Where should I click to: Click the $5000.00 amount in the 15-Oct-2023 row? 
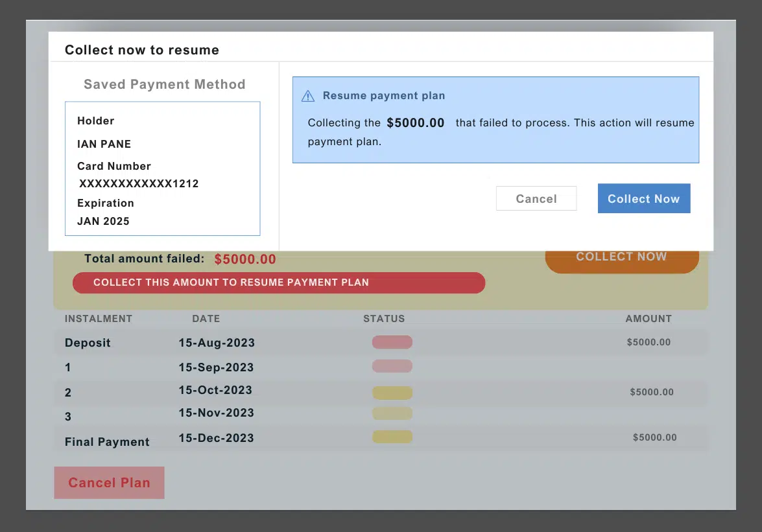652,392
